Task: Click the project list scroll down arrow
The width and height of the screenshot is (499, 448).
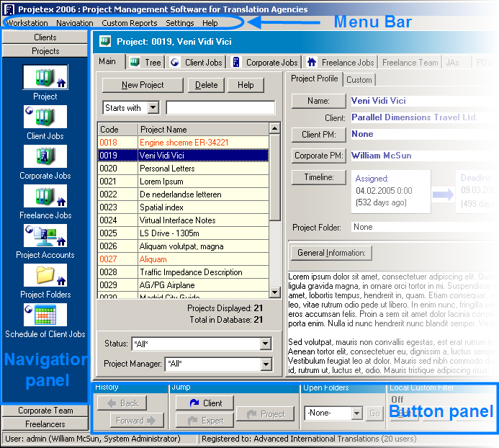Action: (x=274, y=292)
